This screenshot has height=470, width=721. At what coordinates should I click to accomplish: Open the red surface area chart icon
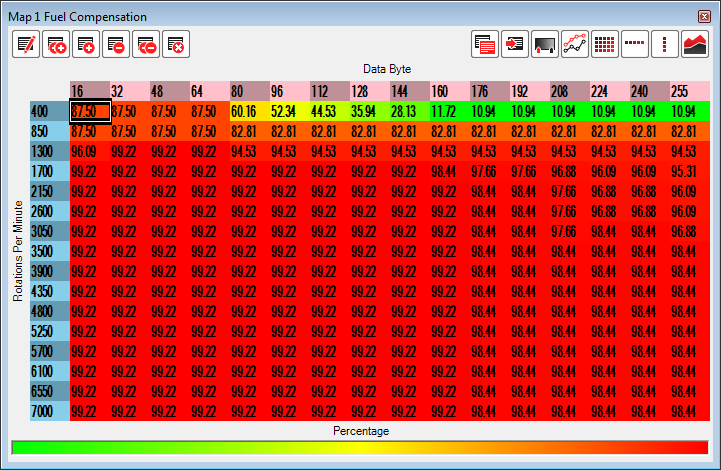point(695,44)
